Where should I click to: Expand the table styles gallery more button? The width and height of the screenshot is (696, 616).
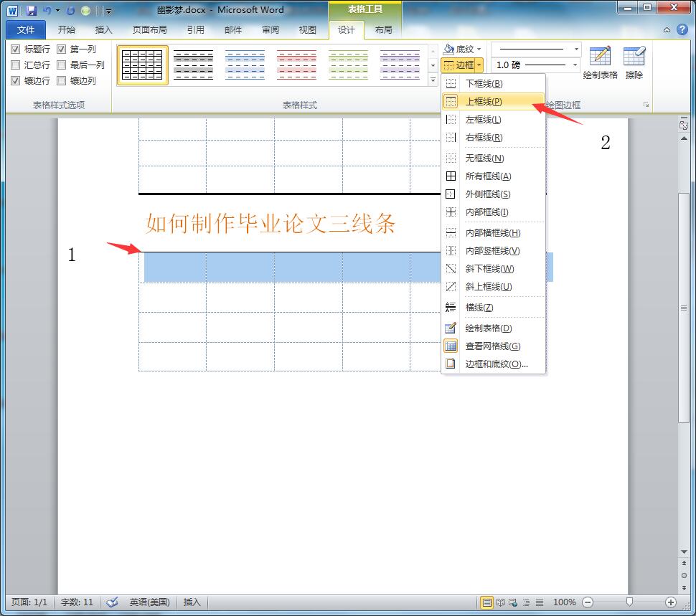(x=433, y=80)
